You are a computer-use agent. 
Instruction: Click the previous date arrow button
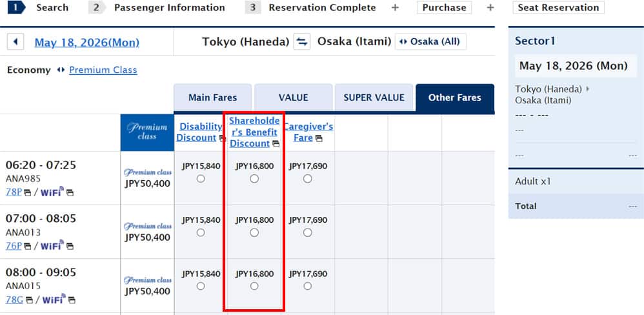(16, 43)
